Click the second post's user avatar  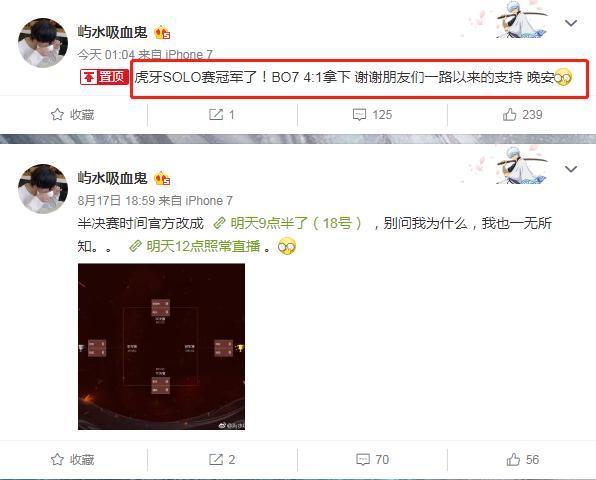click(43, 189)
